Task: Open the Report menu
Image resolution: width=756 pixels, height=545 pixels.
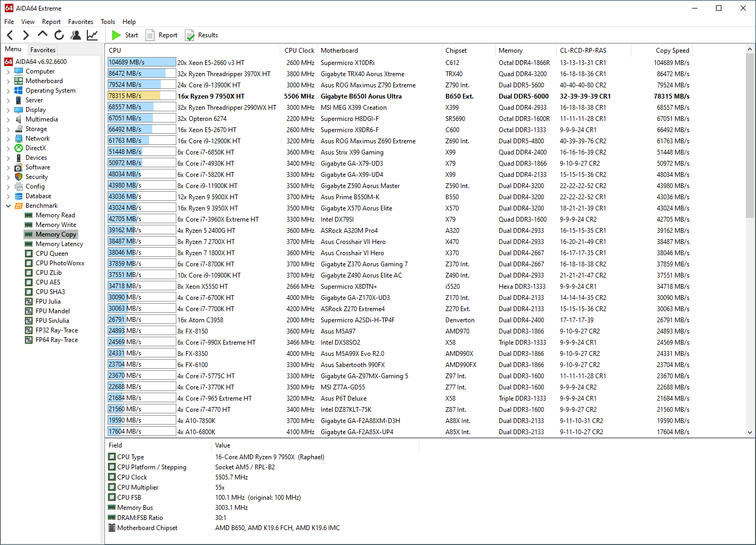Action: [x=51, y=22]
